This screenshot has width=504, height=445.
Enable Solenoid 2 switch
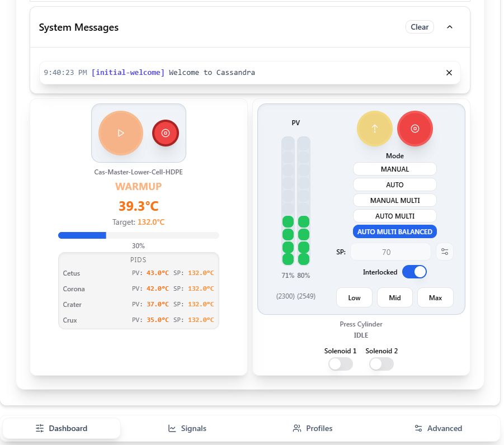tap(381, 364)
